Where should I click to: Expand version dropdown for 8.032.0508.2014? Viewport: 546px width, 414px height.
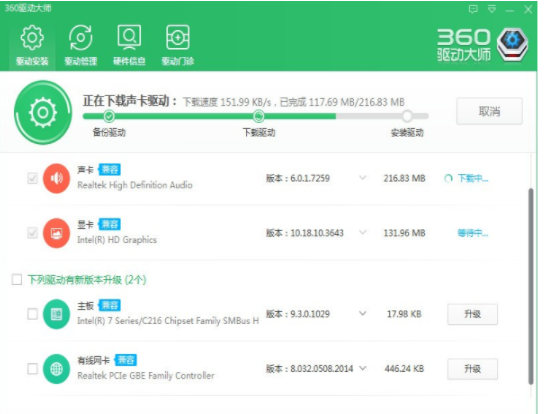(362, 368)
